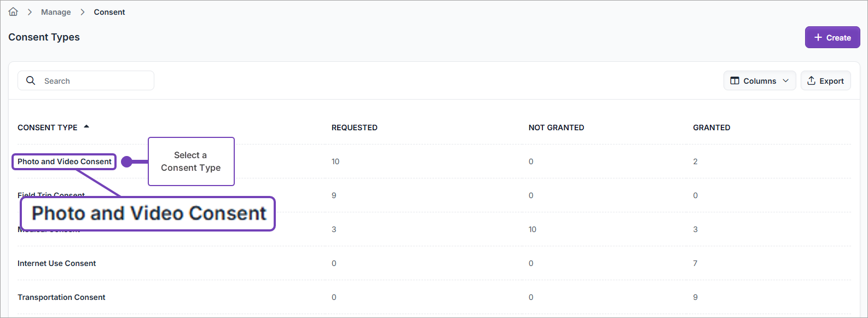Click the plus icon on Create
The width and height of the screenshot is (868, 318).
pos(818,38)
